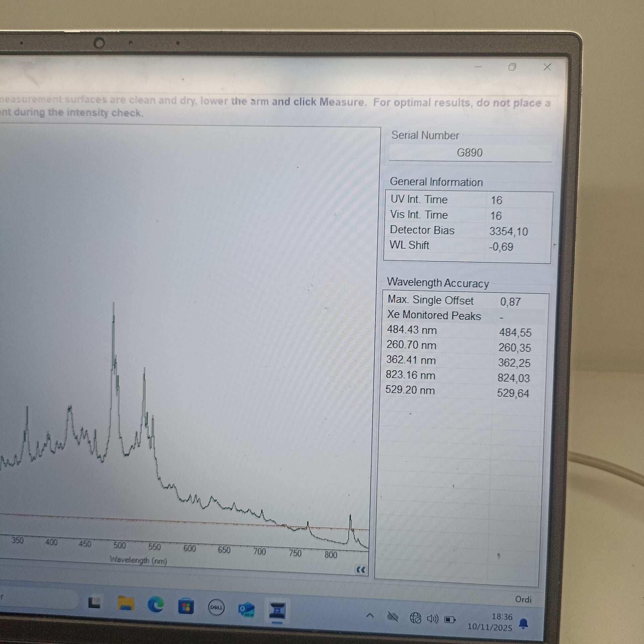Click the network globe tray icon
The width and height of the screenshot is (644, 644).
[415, 618]
